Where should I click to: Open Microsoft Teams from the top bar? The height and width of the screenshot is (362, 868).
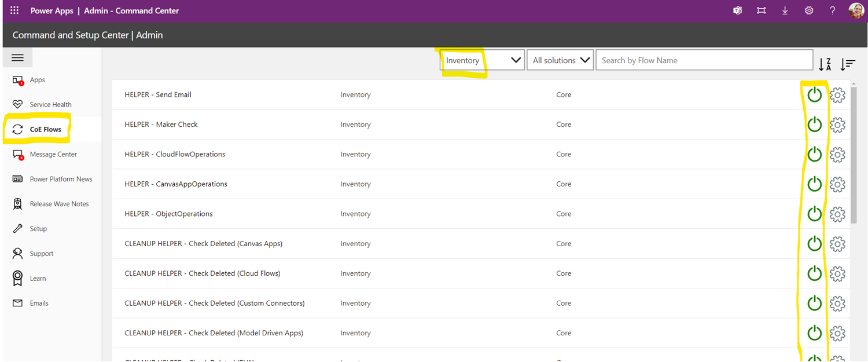pyautogui.click(x=737, y=10)
